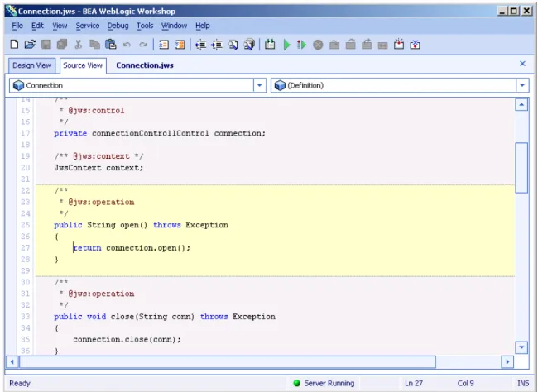The image size is (538, 392).
Task: Click the blue list toolbar icon
Action: 164,45
